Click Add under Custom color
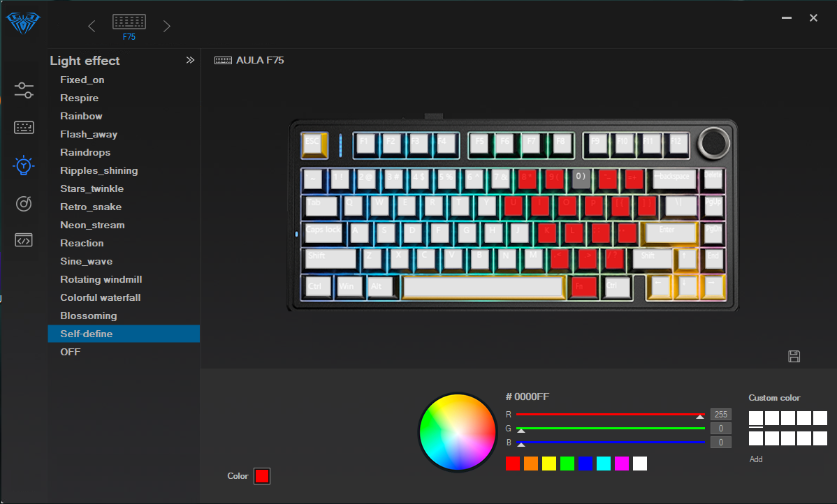 [x=756, y=459]
